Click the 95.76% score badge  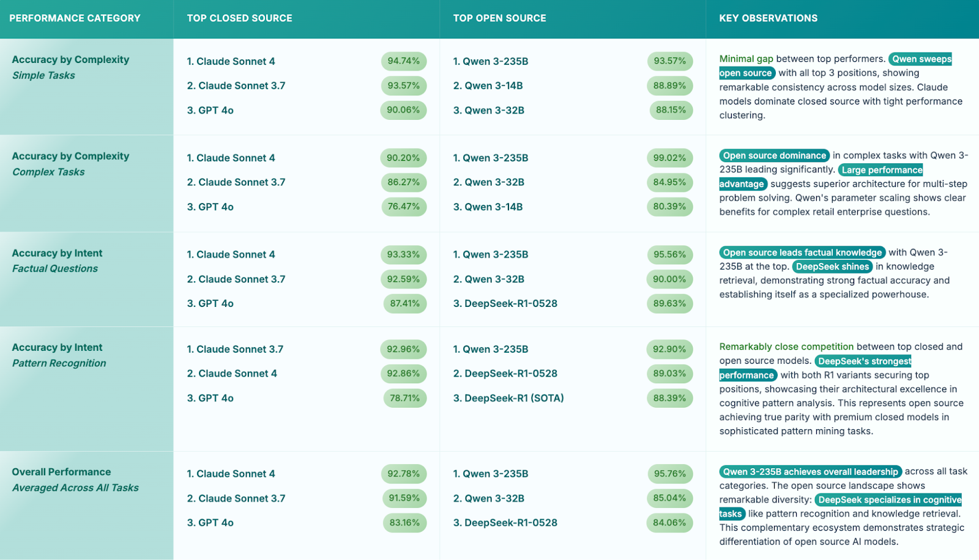point(670,474)
